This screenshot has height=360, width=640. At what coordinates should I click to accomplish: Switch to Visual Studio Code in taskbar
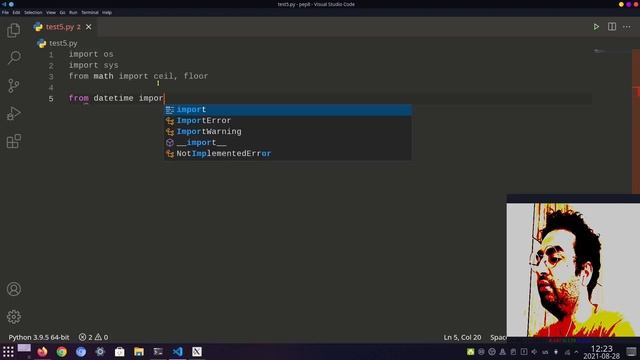[178, 351]
